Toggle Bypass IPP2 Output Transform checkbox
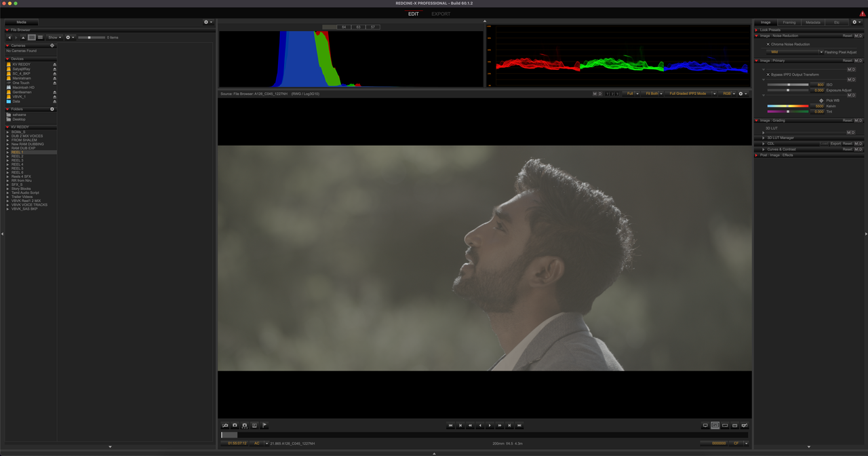The image size is (868, 456). coord(768,75)
